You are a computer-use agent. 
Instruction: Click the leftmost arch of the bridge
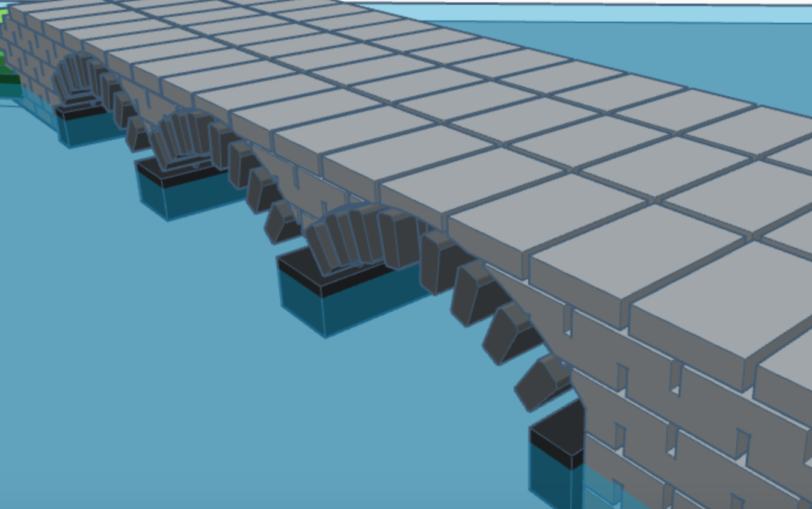click(78, 78)
